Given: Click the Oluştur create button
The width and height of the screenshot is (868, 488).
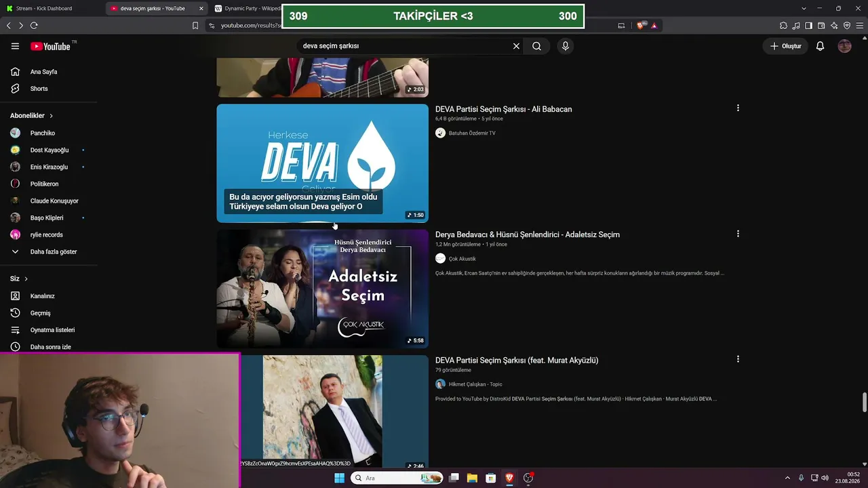Looking at the screenshot, I should coord(785,46).
